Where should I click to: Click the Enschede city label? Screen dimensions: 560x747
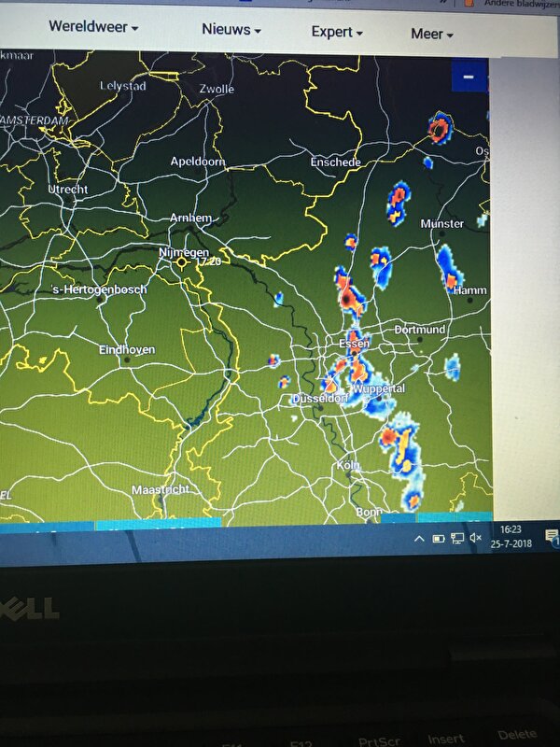[336, 162]
